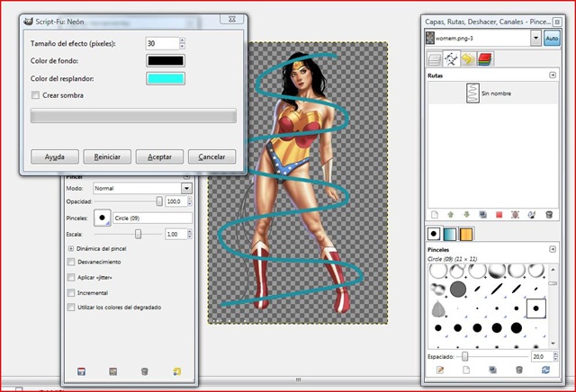The image size is (576, 392).
Task: Raise the path with the up arrow
Action: point(450,214)
